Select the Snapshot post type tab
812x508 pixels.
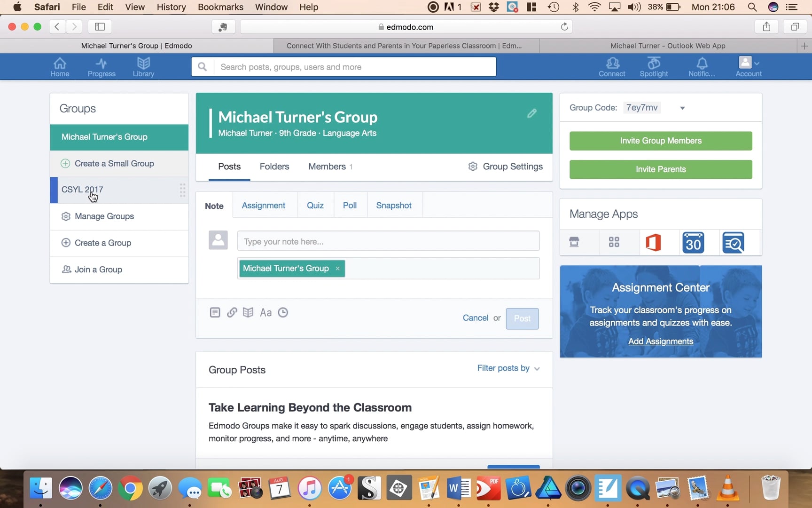394,206
